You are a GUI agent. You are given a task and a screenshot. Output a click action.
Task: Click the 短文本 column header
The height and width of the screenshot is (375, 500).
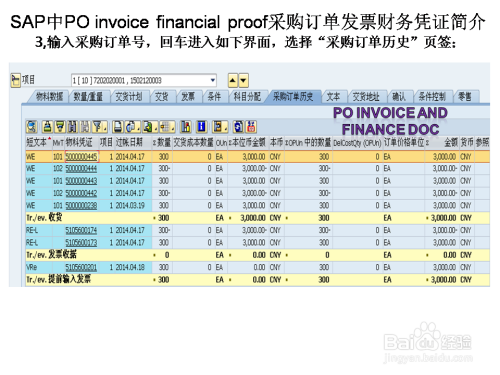coord(38,143)
